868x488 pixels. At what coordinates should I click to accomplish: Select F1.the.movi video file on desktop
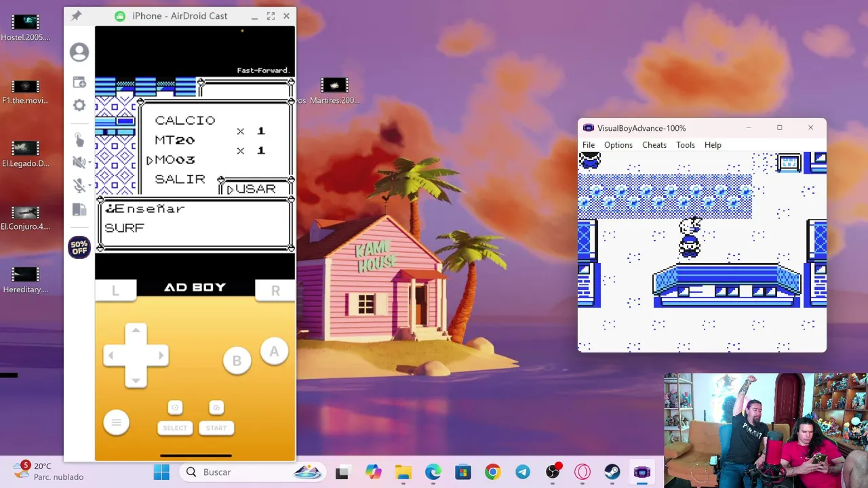click(x=25, y=92)
